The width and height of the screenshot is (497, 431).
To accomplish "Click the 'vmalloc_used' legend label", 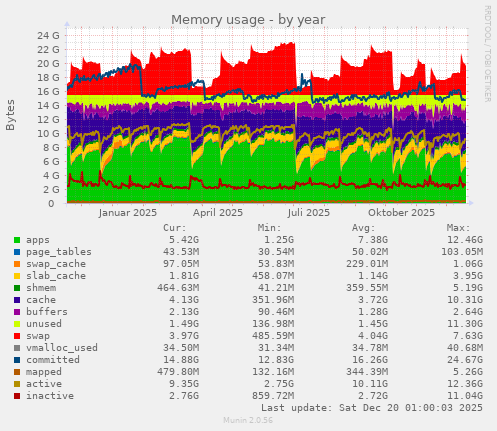I will click(x=62, y=348).
